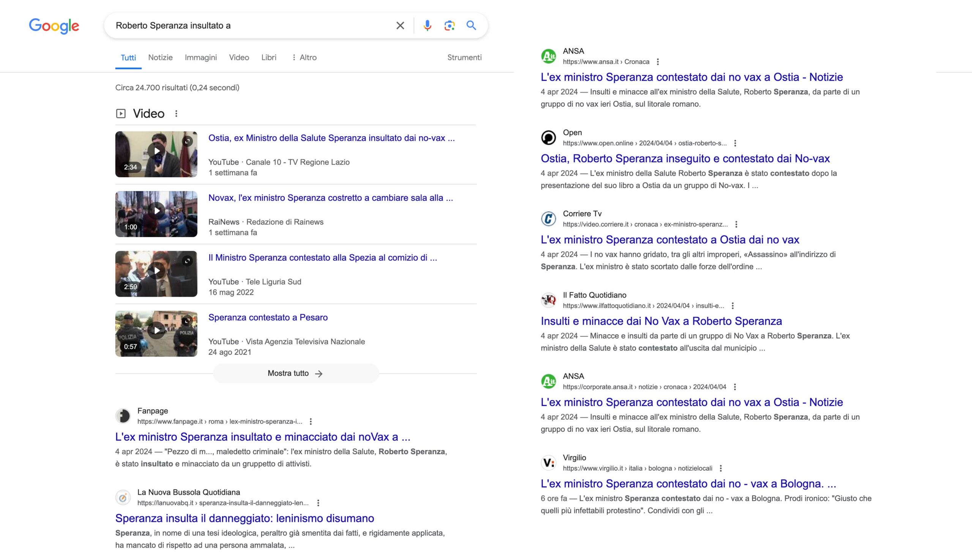
Task: Click the ANSA favicon above corporate.ansa.it
Action: point(548,382)
